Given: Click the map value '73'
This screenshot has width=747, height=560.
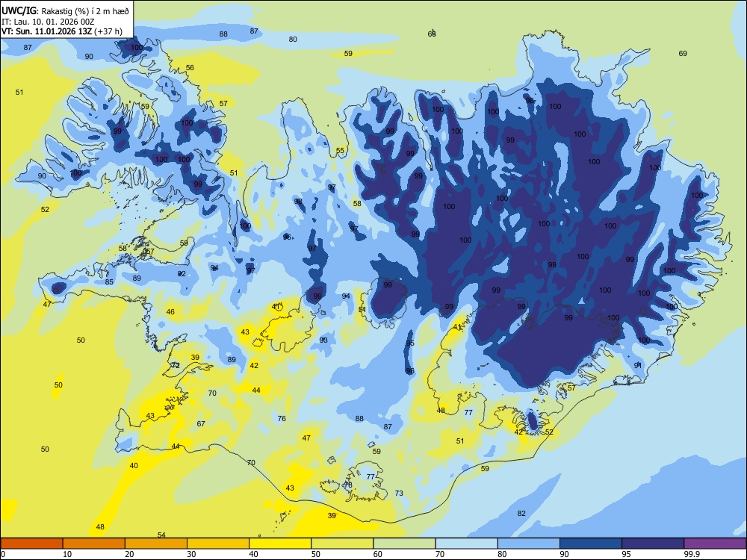Looking at the screenshot, I should click(399, 493).
